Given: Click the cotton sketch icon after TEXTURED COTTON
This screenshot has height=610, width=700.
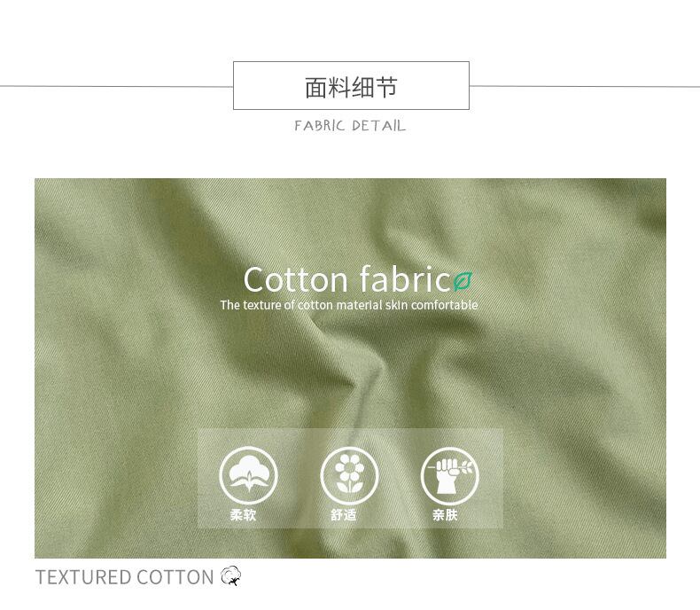Looking at the screenshot, I should pyautogui.click(x=230, y=576).
